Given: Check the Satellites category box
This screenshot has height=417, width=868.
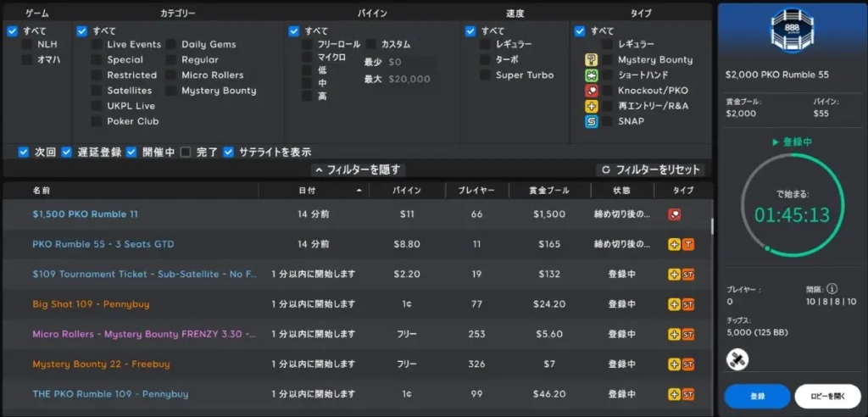Looking at the screenshot, I should click(97, 91).
